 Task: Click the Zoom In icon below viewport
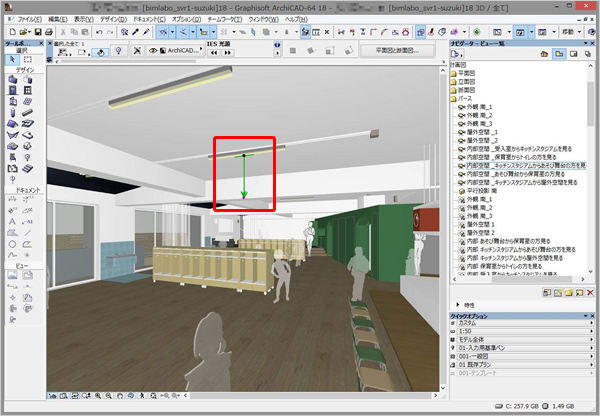[x=98, y=396]
